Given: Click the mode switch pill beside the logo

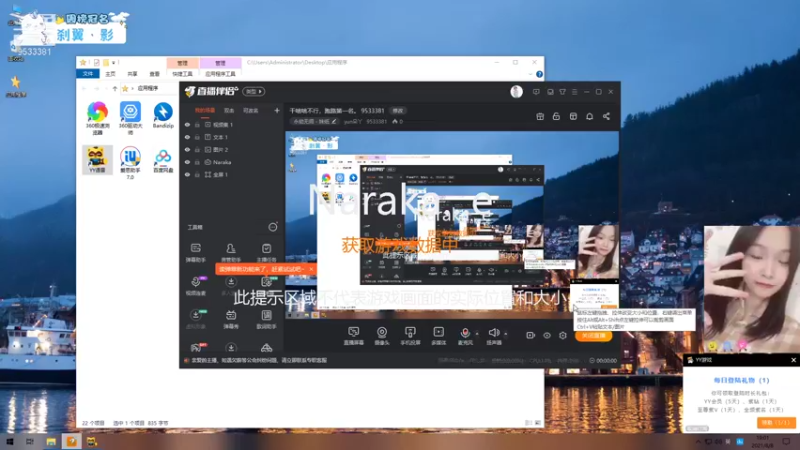Looking at the screenshot, I should coord(254,91).
